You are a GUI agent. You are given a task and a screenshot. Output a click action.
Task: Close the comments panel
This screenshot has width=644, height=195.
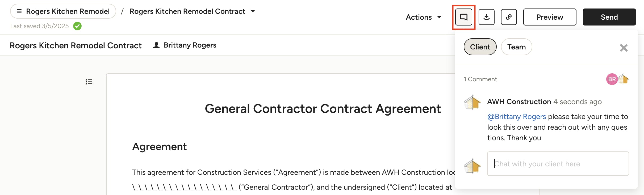(x=624, y=48)
